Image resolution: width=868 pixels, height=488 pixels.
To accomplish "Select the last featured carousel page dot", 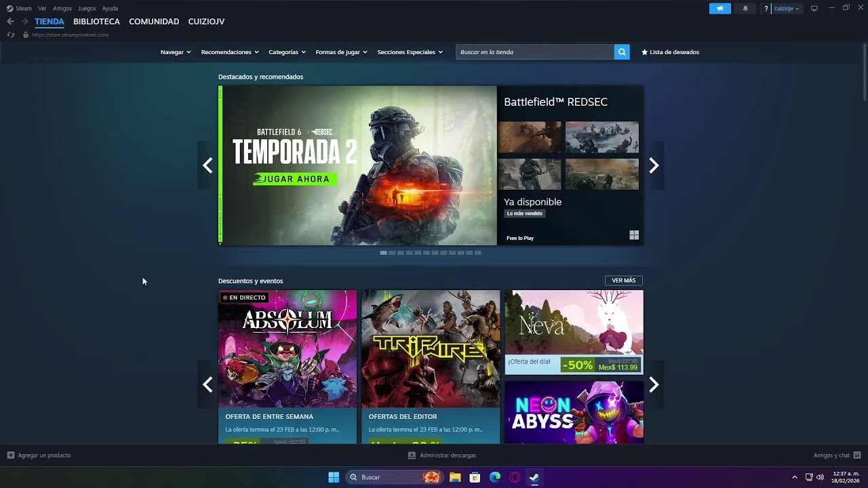I will pos(478,253).
